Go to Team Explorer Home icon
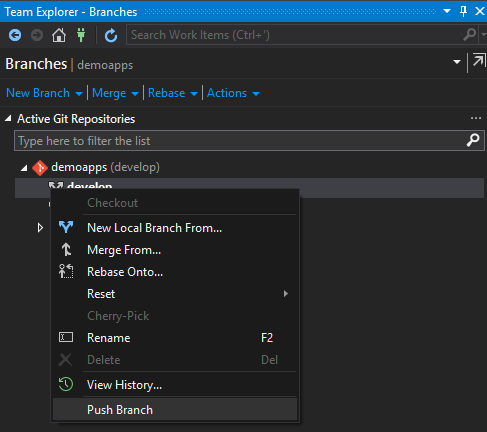Screen dimensions: 487x432 tap(59, 35)
